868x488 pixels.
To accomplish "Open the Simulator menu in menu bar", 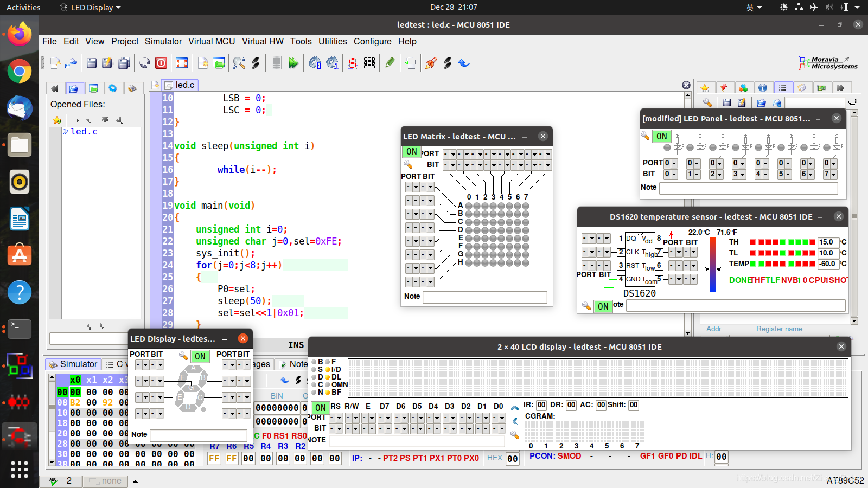I will (163, 41).
